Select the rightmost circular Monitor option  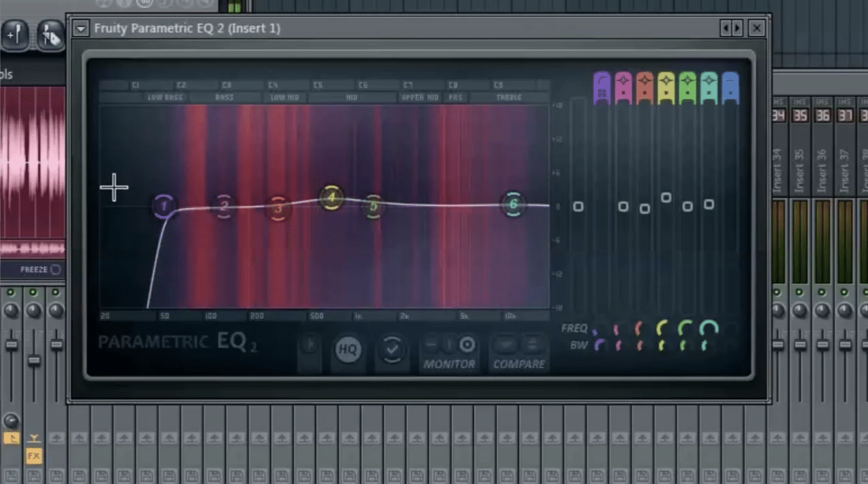click(x=467, y=344)
